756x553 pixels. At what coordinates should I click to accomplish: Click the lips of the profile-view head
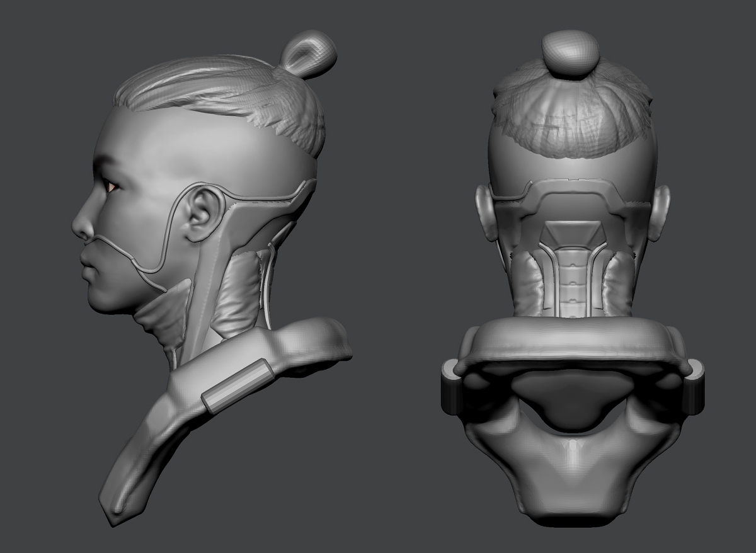click(x=88, y=262)
